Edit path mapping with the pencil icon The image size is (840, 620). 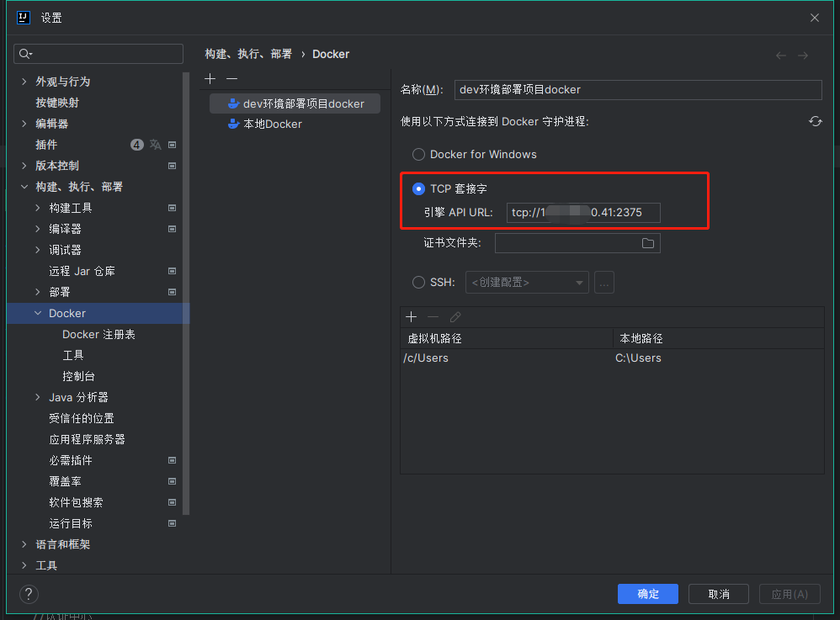coord(455,317)
